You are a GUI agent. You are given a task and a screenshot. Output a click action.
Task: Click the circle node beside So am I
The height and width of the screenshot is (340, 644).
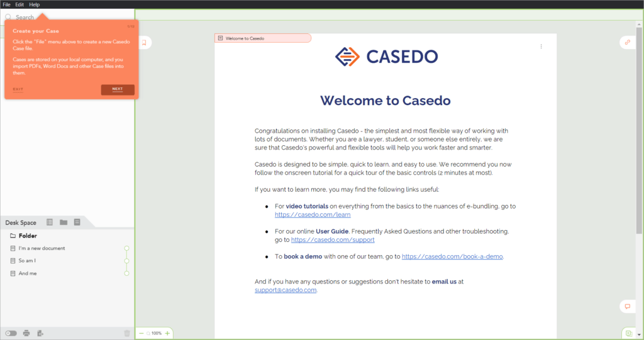[x=127, y=261]
